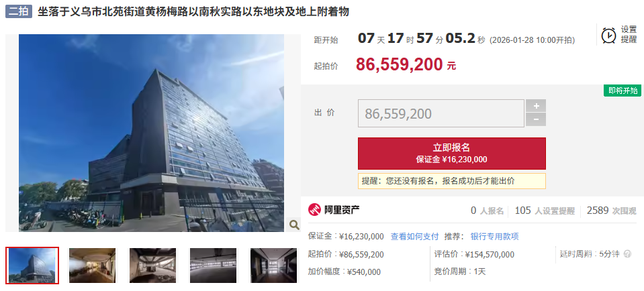Click the bid price input field

pyautogui.click(x=441, y=113)
